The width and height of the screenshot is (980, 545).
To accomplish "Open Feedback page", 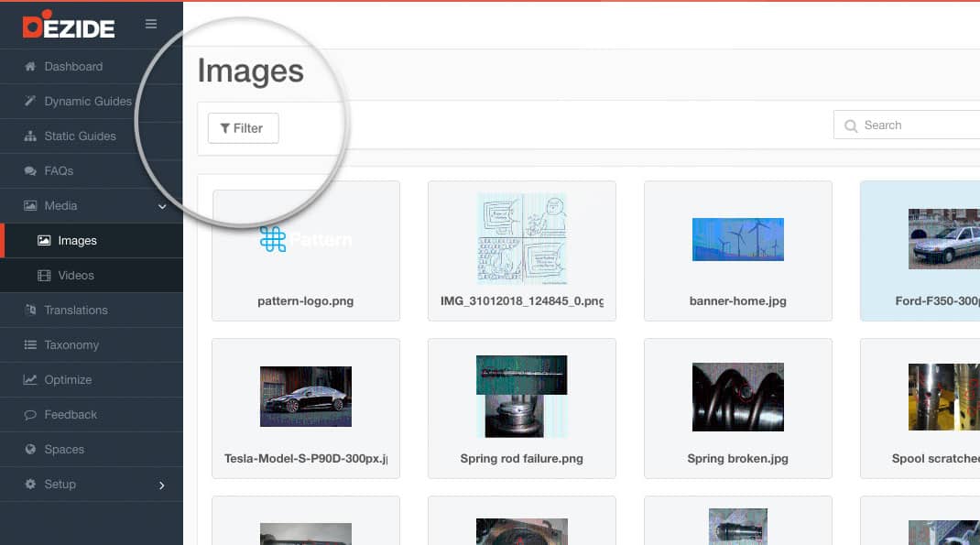I will click(92, 415).
